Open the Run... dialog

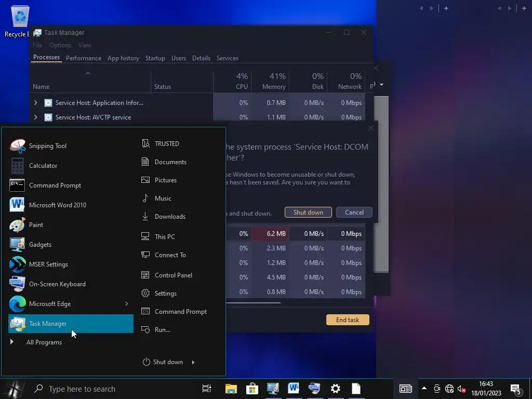tap(155, 330)
